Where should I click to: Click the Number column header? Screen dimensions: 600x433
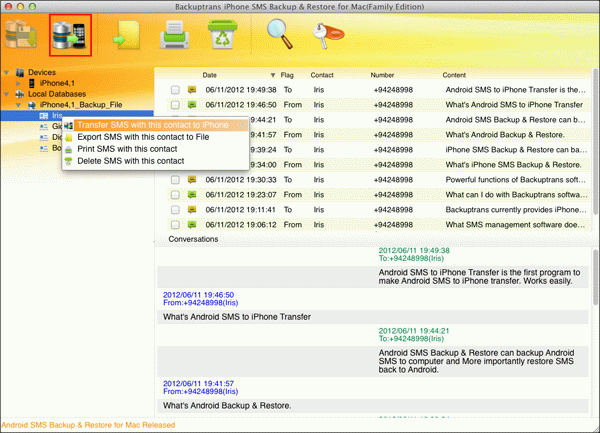tap(382, 75)
